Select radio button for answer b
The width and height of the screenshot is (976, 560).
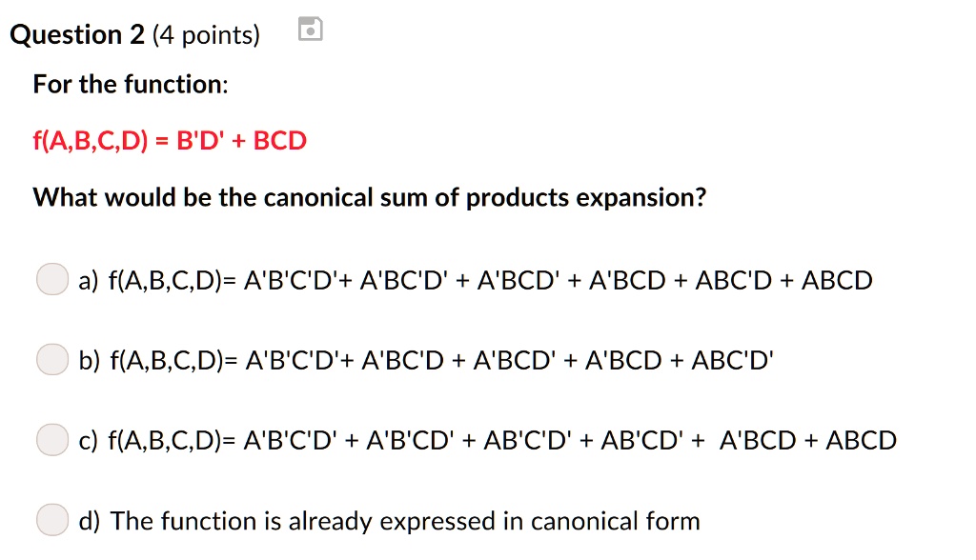(x=52, y=359)
